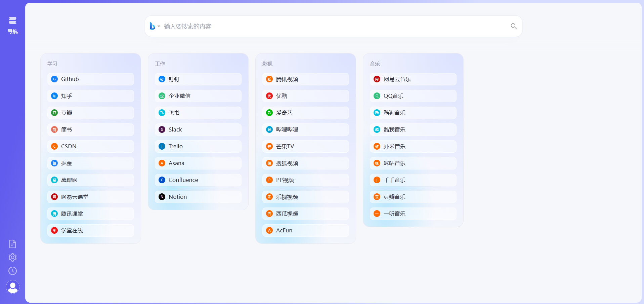This screenshot has width=644, height=304.
Task: Click the Slack icon
Action: (x=162, y=129)
